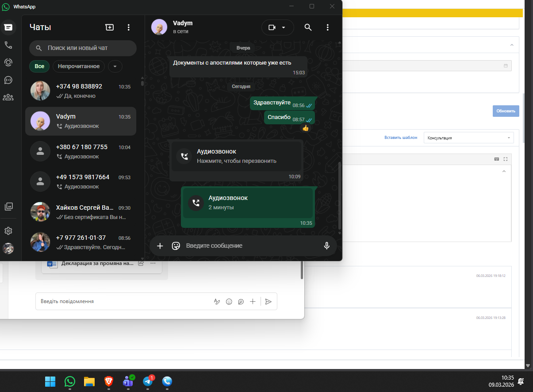Open File Explorer from the taskbar
Image resolution: width=533 pixels, height=392 pixels.
(x=89, y=381)
